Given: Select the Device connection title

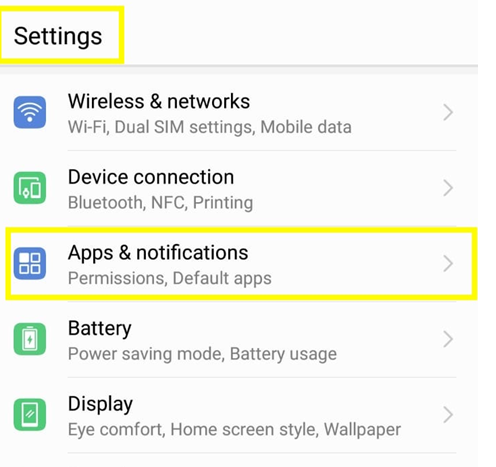Looking at the screenshot, I should coord(151,177).
